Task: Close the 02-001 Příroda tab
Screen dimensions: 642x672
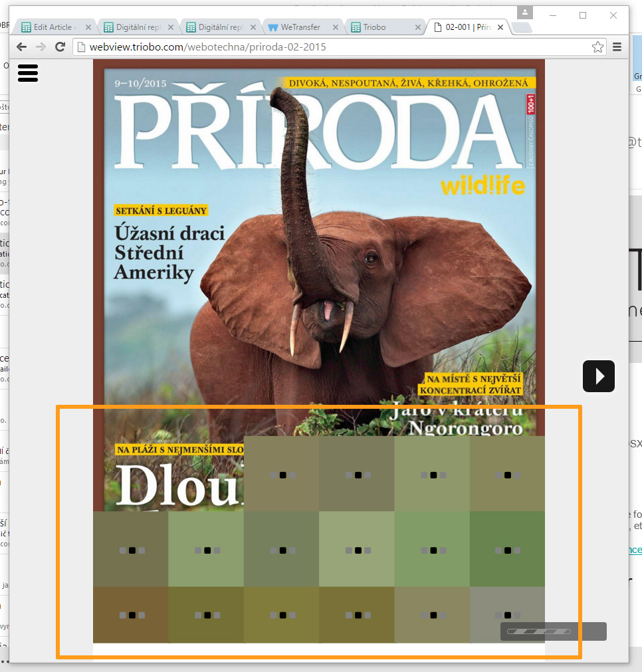Action: tap(500, 27)
